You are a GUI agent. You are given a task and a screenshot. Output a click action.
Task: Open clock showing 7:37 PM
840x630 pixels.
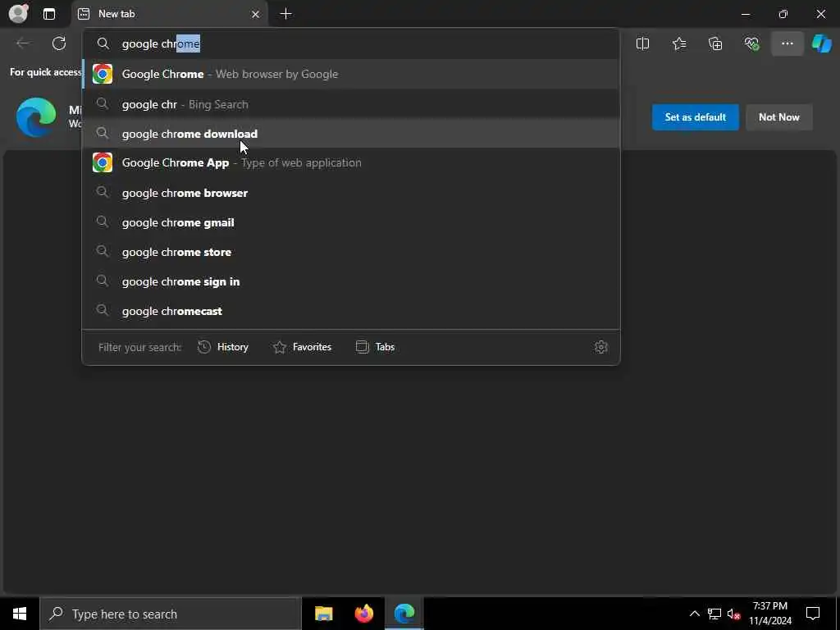pos(769,614)
